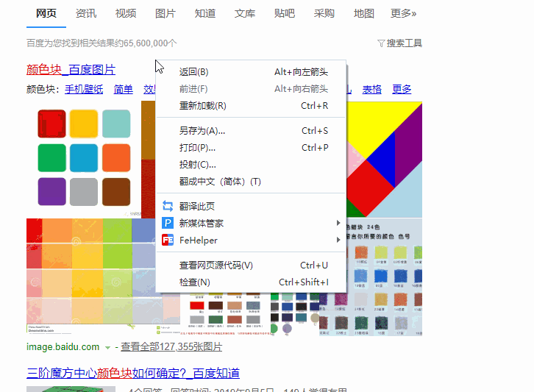Click the red rounded color square

pyautogui.click(x=51, y=124)
